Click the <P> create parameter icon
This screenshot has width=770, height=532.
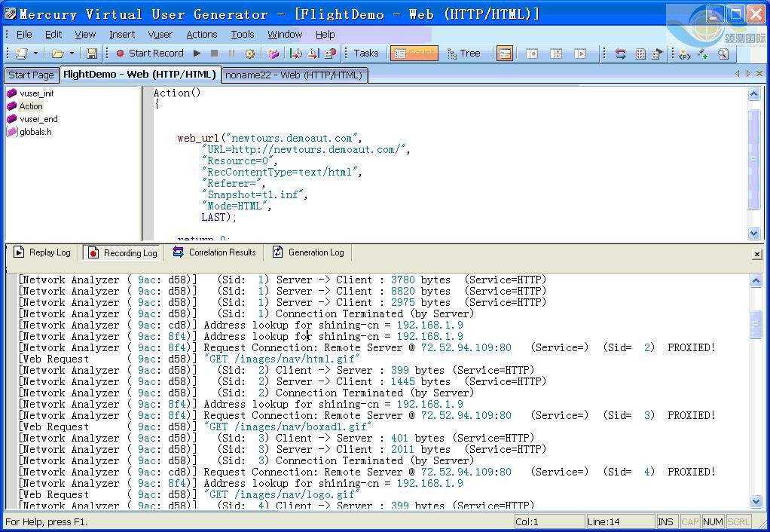point(685,54)
